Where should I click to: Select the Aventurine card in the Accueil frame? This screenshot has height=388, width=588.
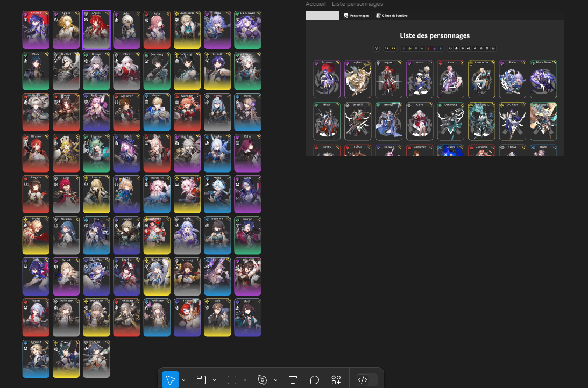[481, 79]
